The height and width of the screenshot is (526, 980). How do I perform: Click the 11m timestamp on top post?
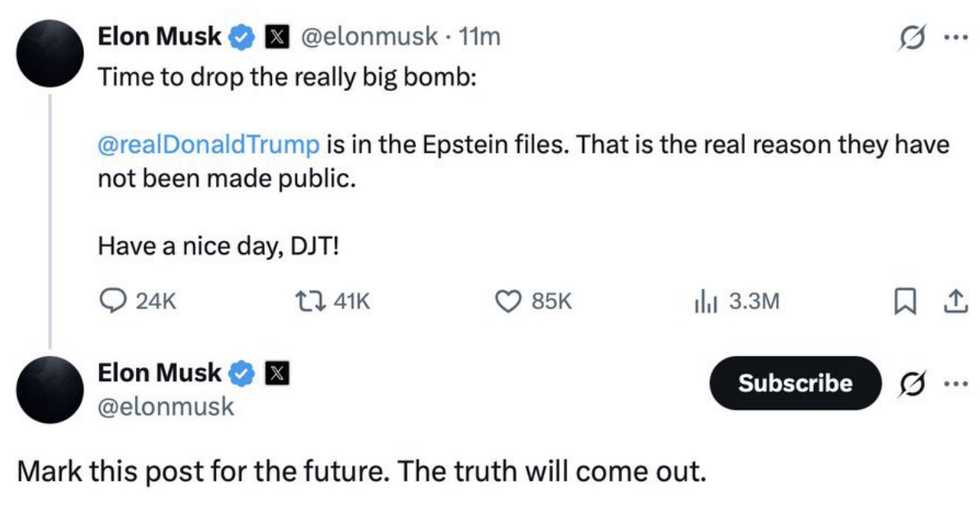tap(480, 37)
